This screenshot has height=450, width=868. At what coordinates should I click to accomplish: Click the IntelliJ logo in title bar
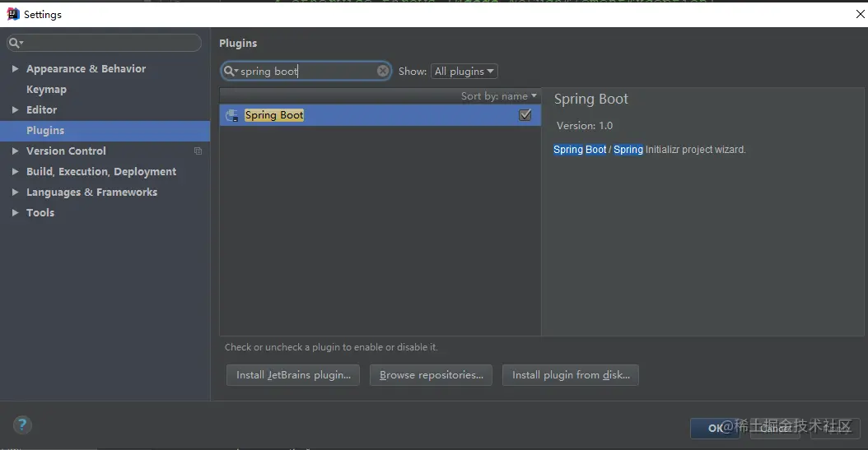coord(12,14)
